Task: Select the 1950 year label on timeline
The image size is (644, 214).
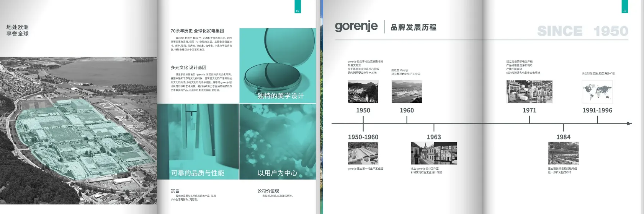Action: tap(363, 110)
